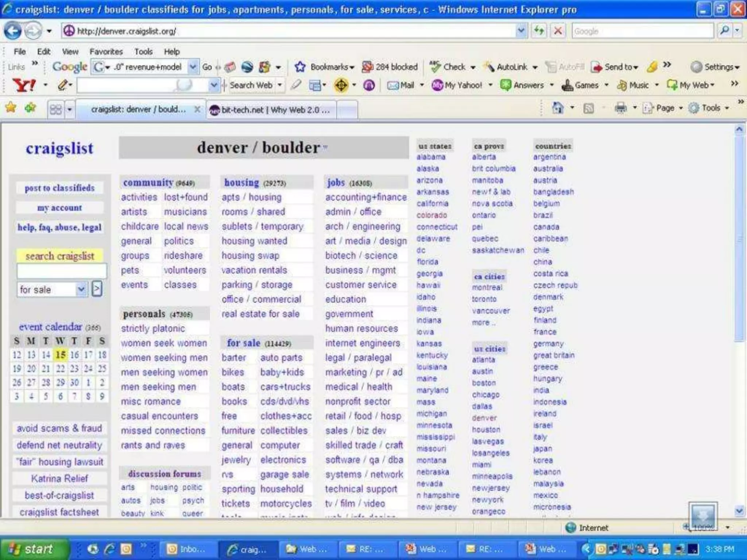This screenshot has height=560, width=747.
Task: Click the Check spelling toolbar icon
Action: pos(435,66)
